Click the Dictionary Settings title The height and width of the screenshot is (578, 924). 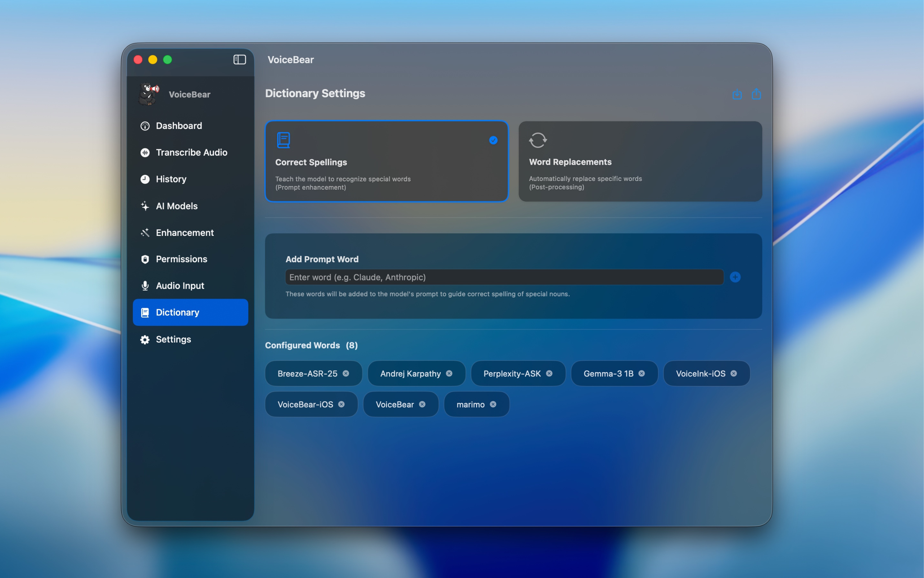click(x=315, y=93)
